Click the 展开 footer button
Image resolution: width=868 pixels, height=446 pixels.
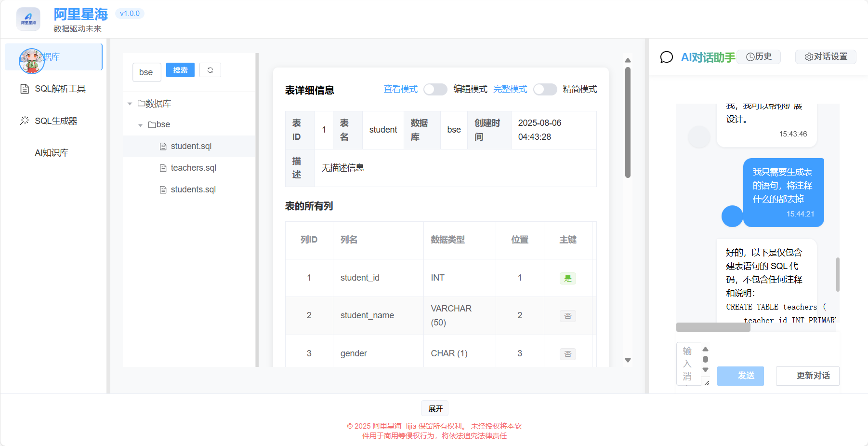pyautogui.click(x=435, y=408)
